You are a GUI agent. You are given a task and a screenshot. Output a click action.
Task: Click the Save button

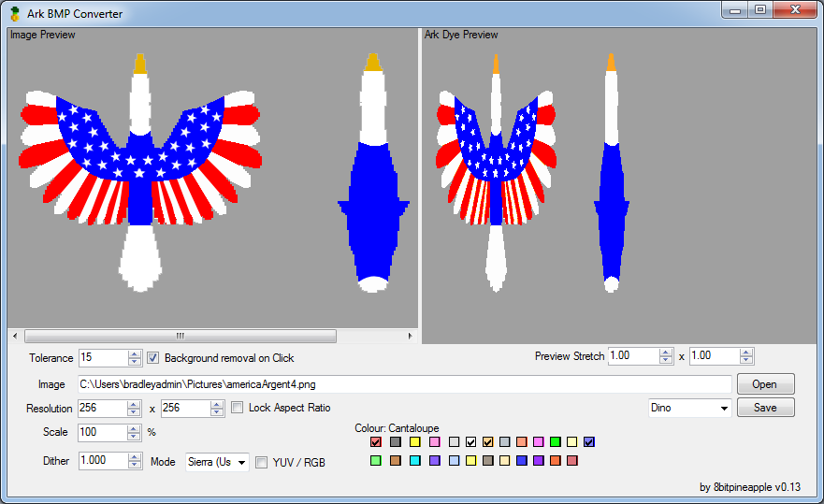coord(765,408)
